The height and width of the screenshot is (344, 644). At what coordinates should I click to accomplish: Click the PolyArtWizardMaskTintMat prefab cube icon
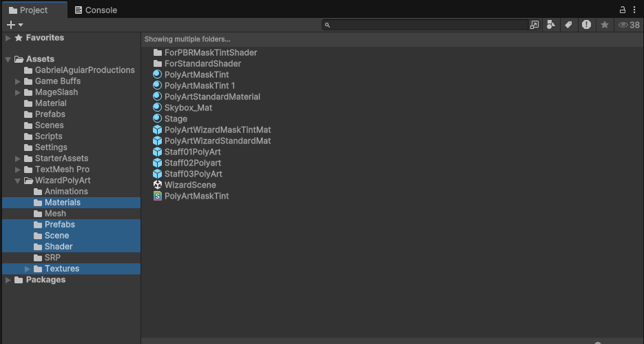click(x=157, y=130)
